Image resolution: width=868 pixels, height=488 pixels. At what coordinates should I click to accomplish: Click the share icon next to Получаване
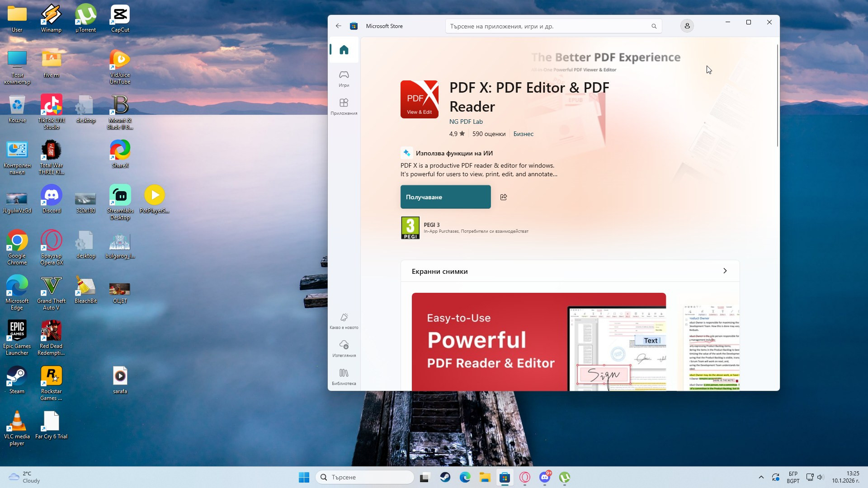pyautogui.click(x=504, y=197)
